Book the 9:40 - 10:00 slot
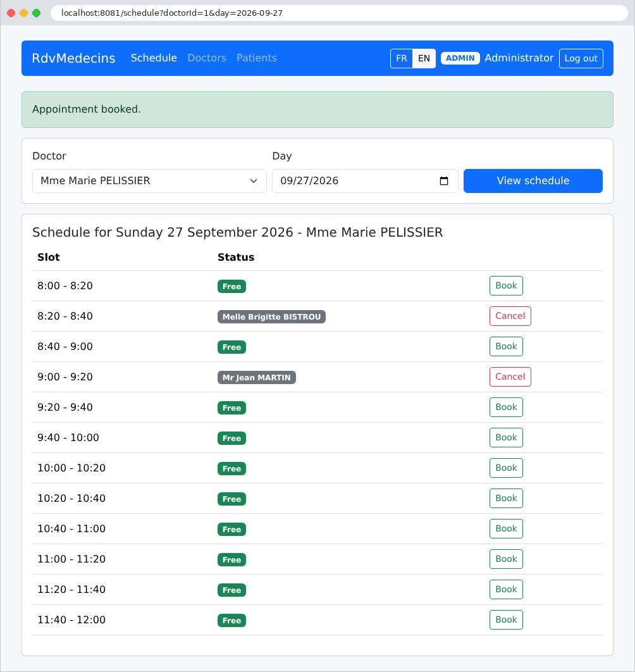Image resolution: width=635 pixels, height=672 pixels. (506, 438)
